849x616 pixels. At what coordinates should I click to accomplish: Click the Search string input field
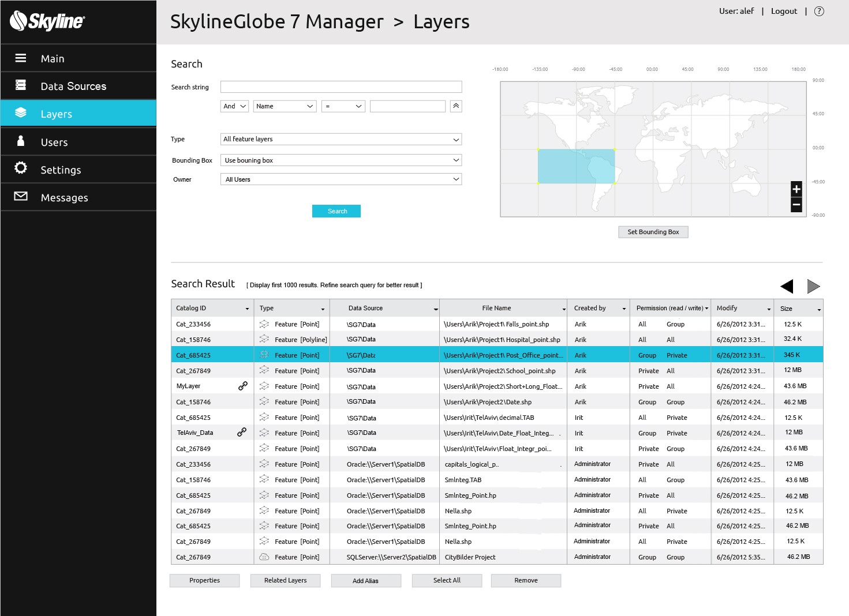[x=341, y=87]
